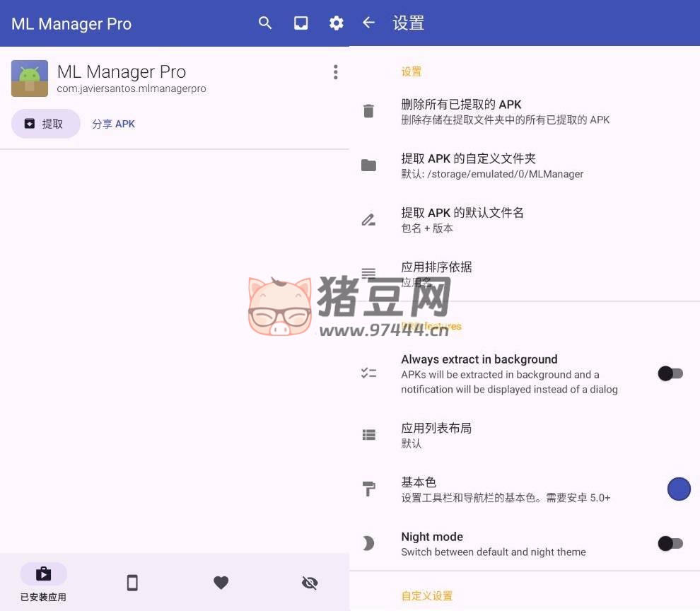The image size is (700, 611).
Task: Open search in ML Manager Pro toolbar
Action: click(x=264, y=23)
